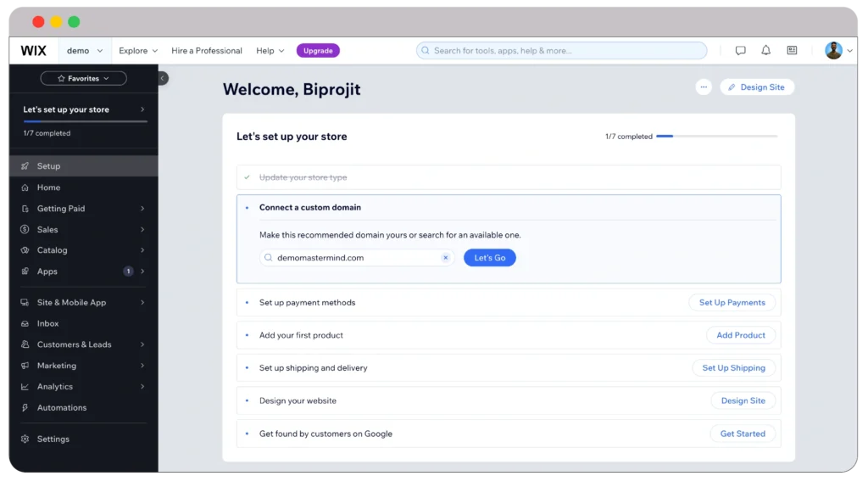Click the Wix logo
Screen dimensions: 868x487
(x=34, y=51)
